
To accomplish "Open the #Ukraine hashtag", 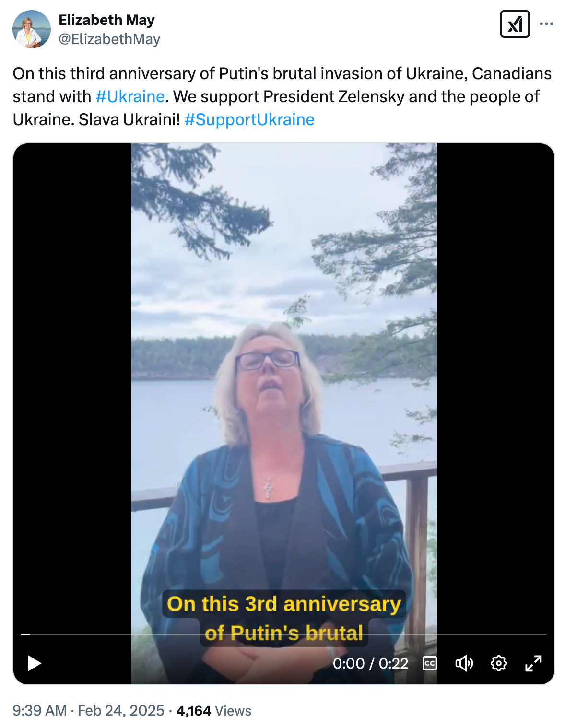I will click(x=130, y=96).
